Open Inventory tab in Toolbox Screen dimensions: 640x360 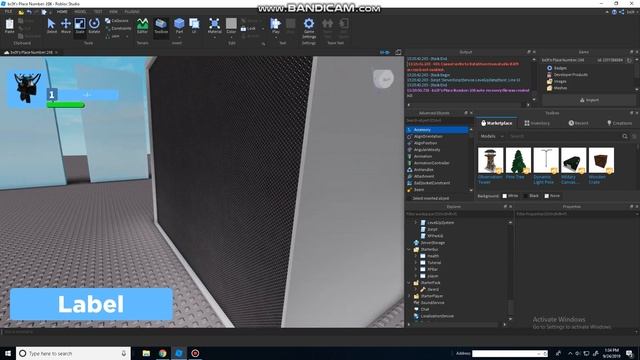click(537, 123)
